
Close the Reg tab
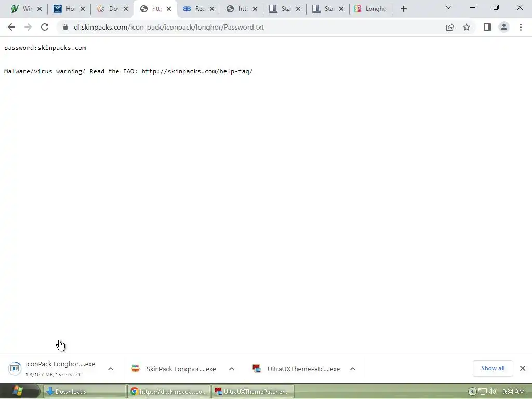click(x=212, y=9)
